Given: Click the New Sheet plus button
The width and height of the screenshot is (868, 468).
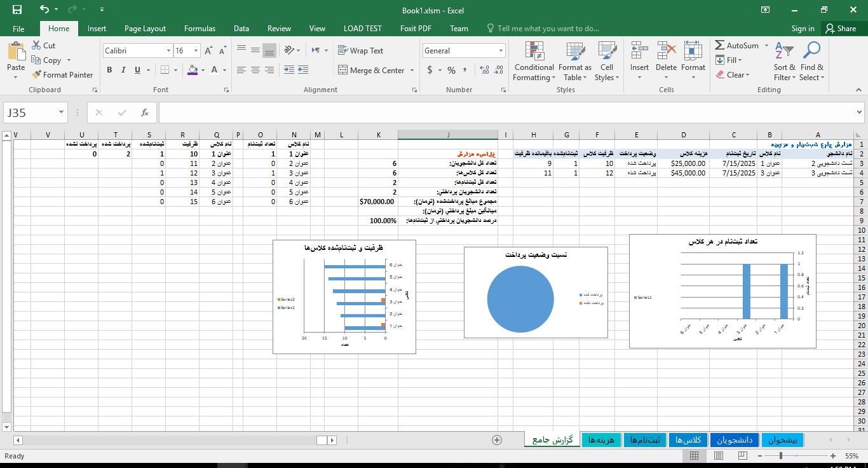Looking at the screenshot, I should tap(497, 440).
